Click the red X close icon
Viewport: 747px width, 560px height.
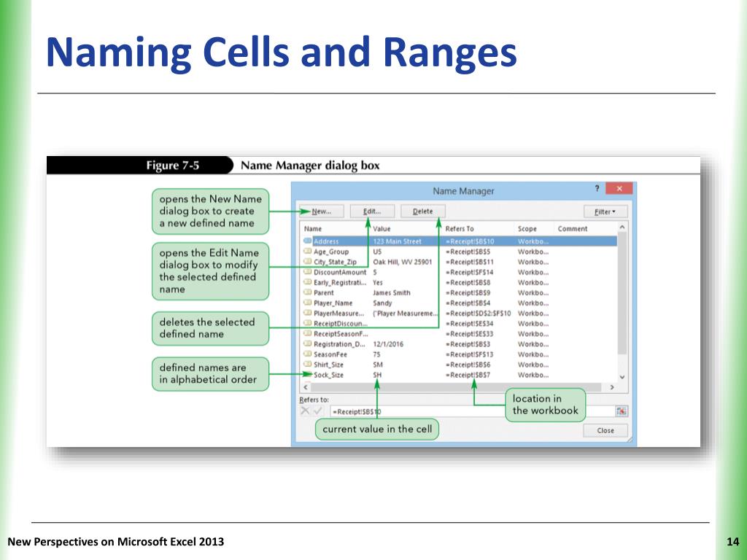click(619, 189)
